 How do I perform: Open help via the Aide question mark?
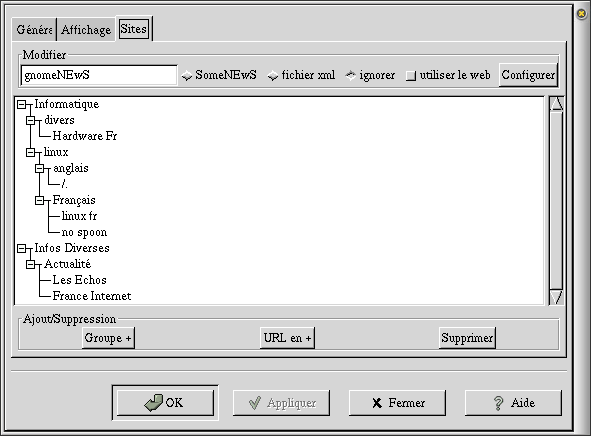click(x=513, y=403)
